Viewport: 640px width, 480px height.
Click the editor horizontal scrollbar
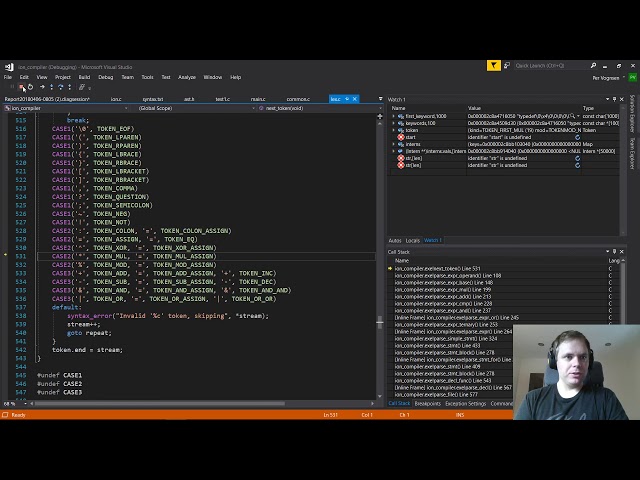click(x=160, y=404)
